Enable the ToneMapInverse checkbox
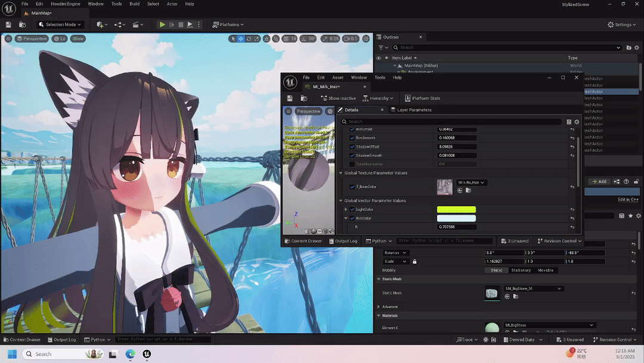This screenshot has width=644, height=363. pos(352,165)
